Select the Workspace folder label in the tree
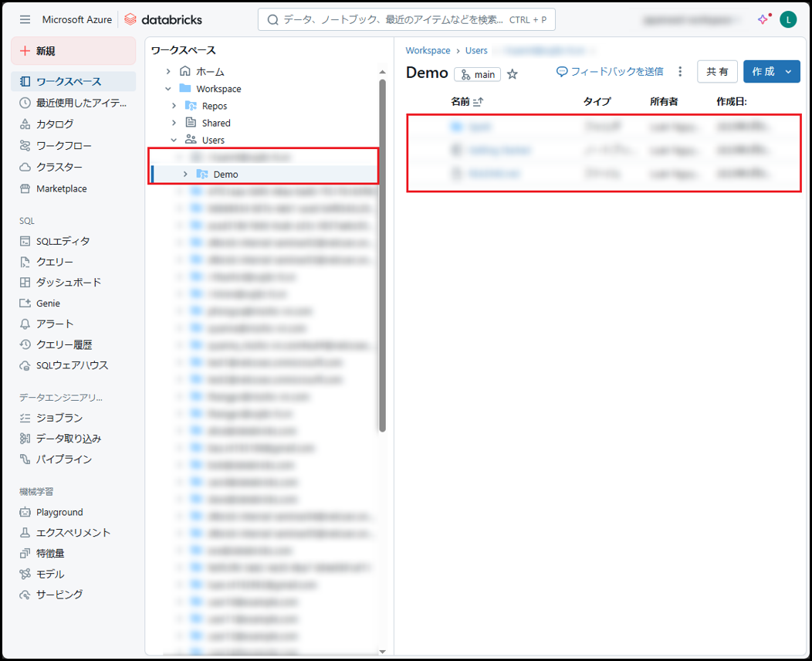This screenshot has height=661, width=812. 218,89
